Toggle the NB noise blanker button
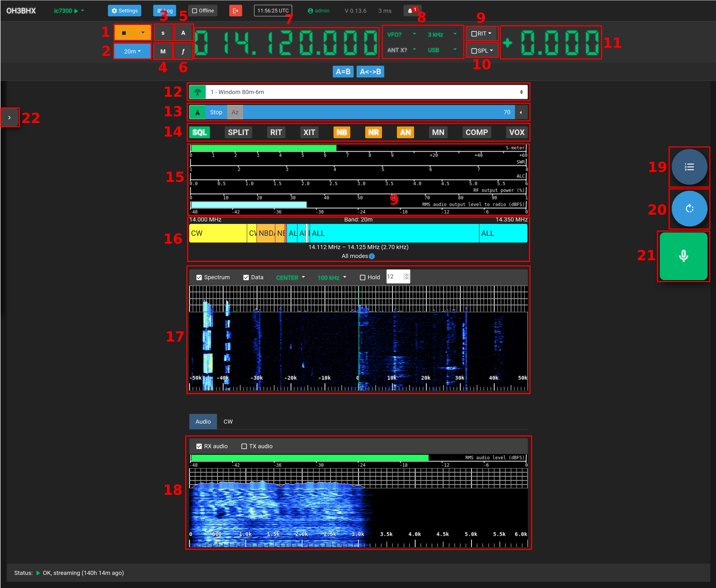Image resolution: width=716 pixels, height=588 pixels. click(x=342, y=133)
